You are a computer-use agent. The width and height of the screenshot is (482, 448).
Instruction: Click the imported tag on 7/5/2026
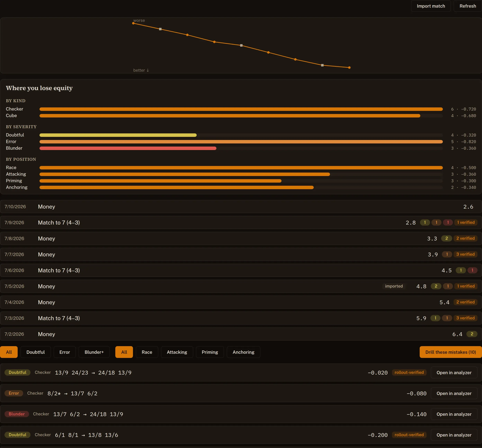(394, 286)
